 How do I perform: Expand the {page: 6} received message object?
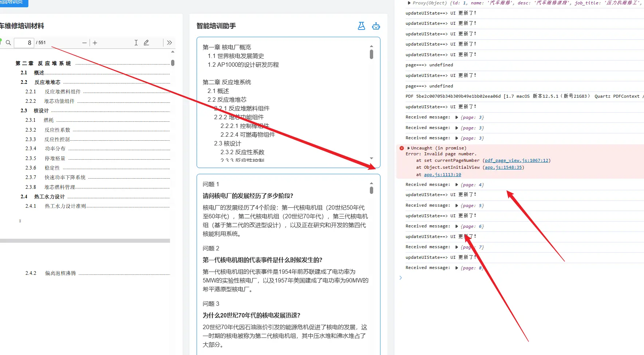(x=457, y=226)
